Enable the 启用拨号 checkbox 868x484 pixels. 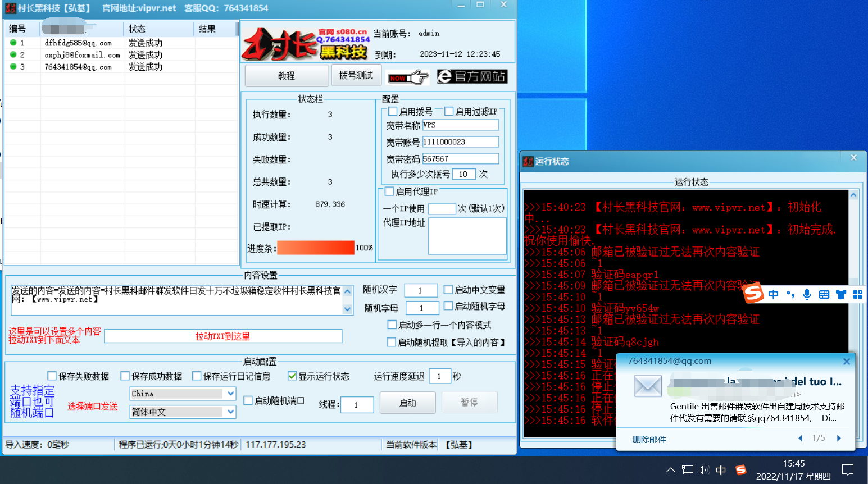pyautogui.click(x=393, y=111)
